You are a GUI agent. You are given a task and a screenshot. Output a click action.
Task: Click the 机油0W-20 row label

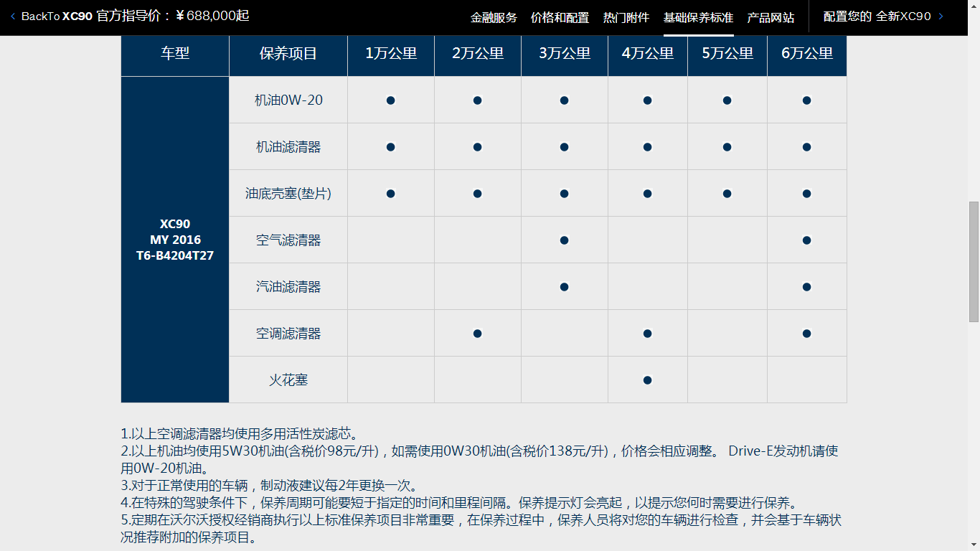(288, 100)
